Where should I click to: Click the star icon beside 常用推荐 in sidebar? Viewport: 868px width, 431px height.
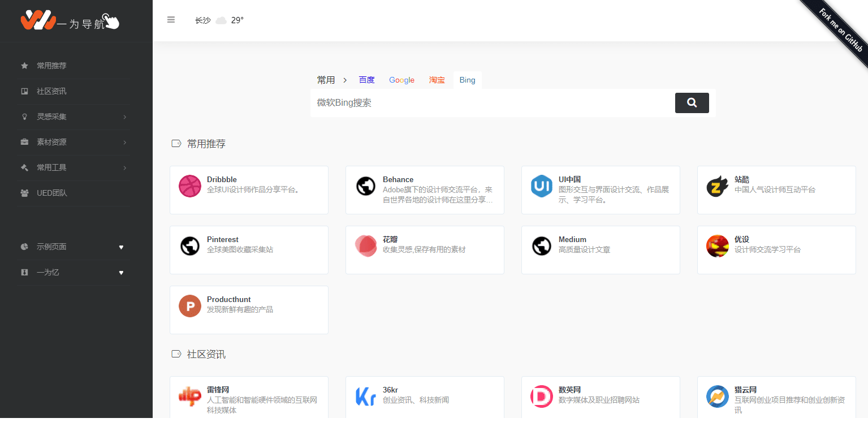point(24,66)
